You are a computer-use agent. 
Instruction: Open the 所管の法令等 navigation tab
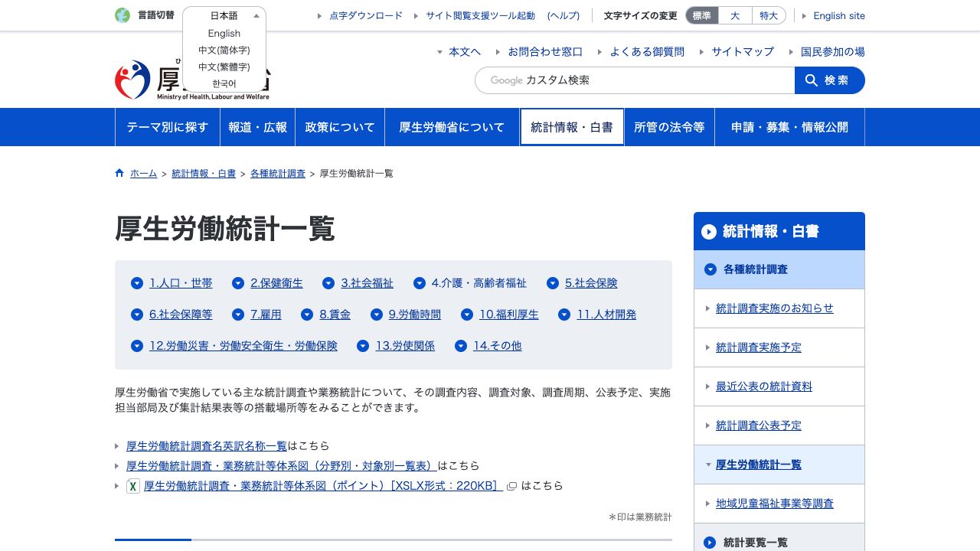[669, 127]
